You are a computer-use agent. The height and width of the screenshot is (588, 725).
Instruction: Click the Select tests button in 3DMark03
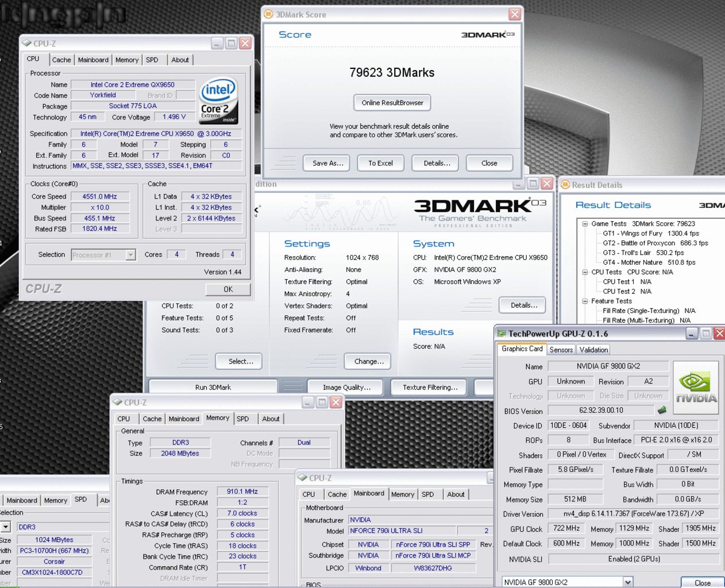pyautogui.click(x=239, y=361)
